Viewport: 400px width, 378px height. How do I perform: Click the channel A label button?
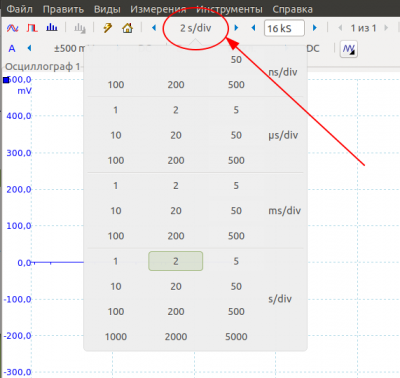tap(12, 49)
